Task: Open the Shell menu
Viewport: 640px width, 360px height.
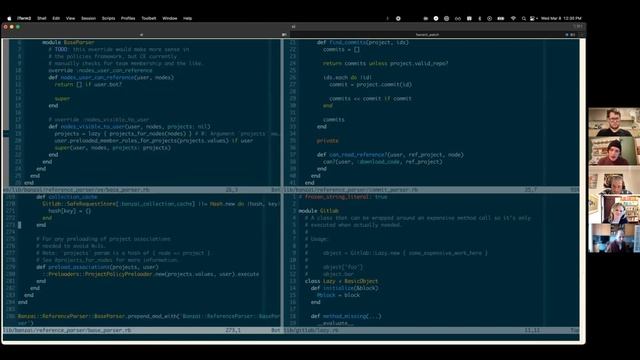Action: [x=42, y=18]
